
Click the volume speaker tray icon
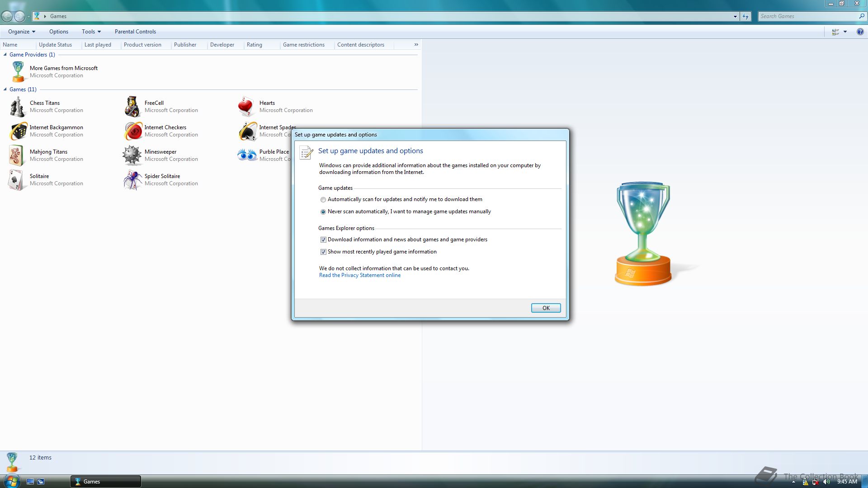click(x=826, y=482)
